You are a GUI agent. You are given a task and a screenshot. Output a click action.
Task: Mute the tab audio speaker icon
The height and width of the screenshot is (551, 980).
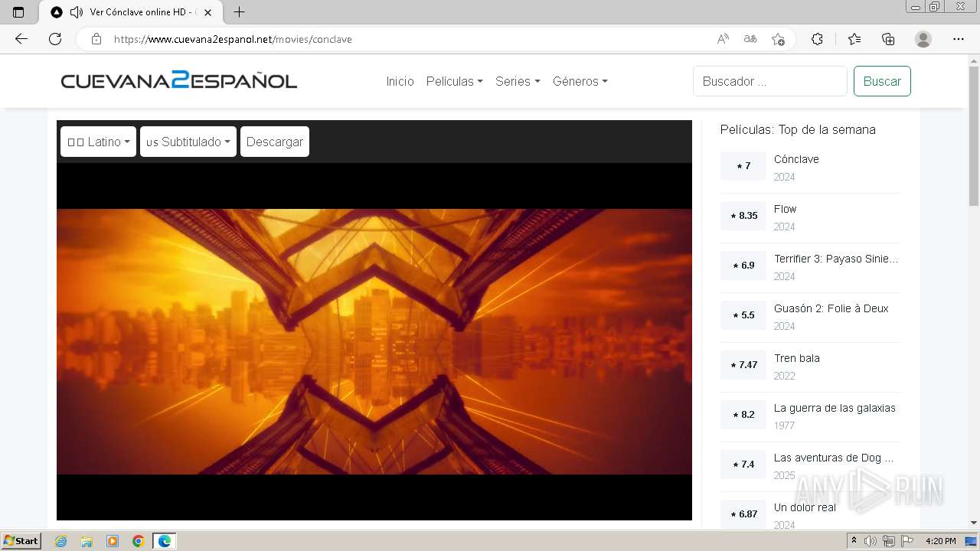(x=76, y=12)
